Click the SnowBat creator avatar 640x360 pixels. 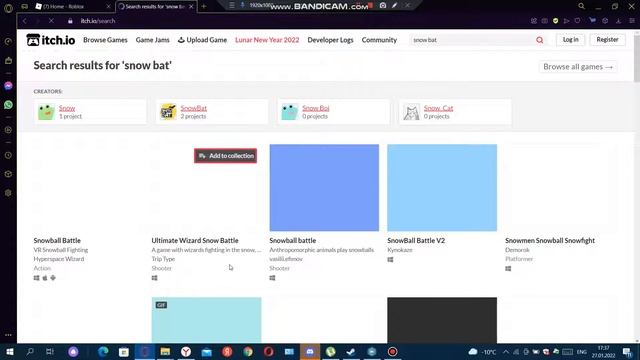[x=168, y=112]
